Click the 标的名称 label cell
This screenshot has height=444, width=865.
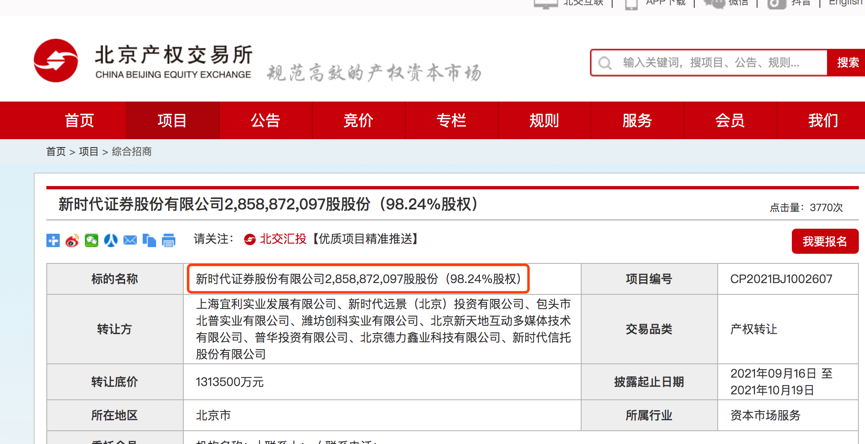point(115,279)
